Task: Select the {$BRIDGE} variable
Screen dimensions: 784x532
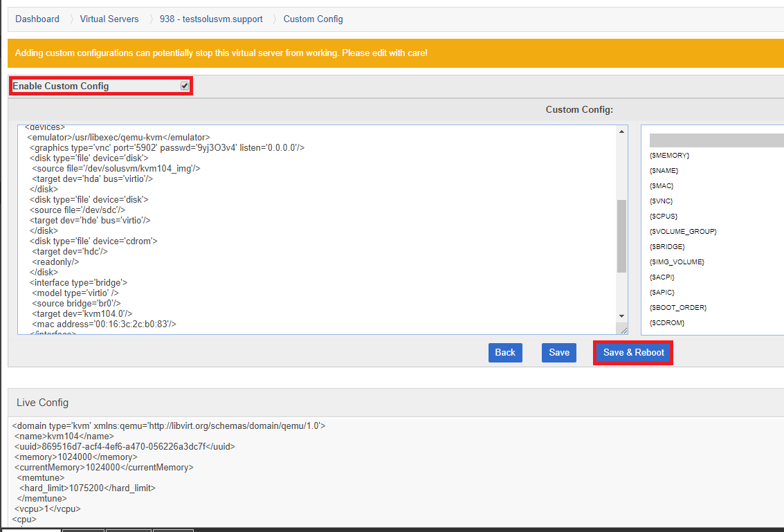Action: pos(667,247)
